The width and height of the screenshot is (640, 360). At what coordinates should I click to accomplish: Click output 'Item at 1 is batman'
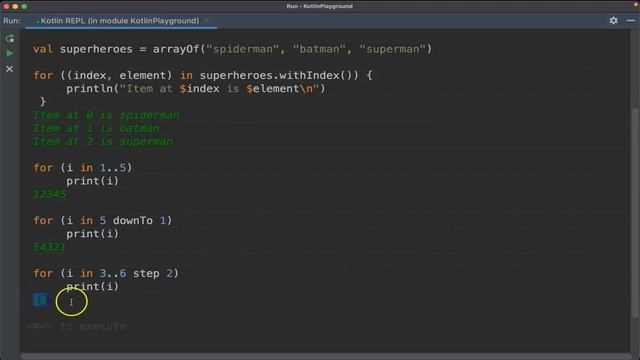[96, 128]
